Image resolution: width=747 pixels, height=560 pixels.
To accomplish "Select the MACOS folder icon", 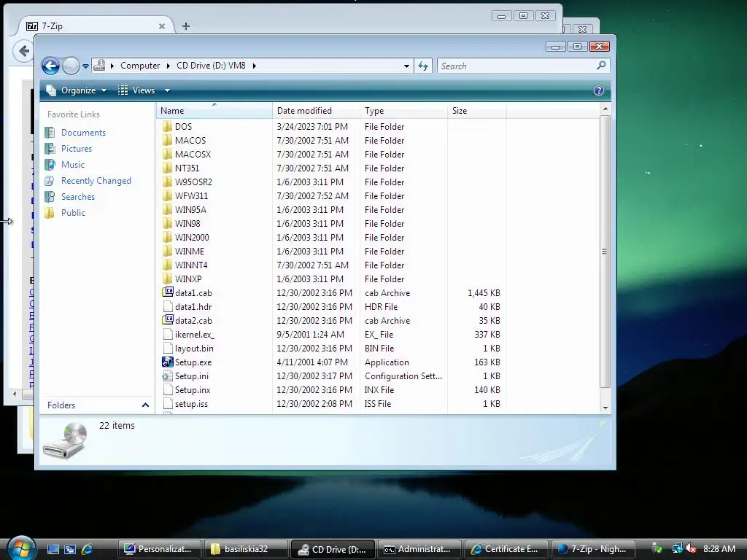I will coord(167,141).
